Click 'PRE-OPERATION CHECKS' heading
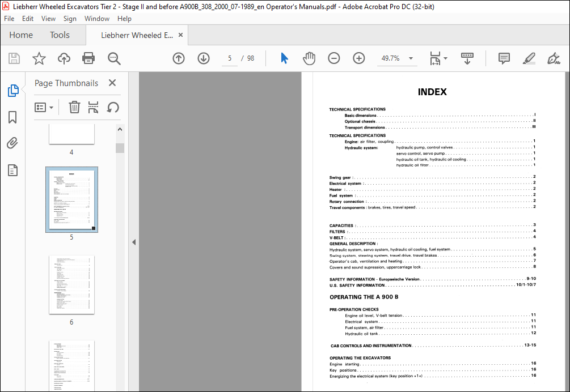Image resolution: width=570 pixels, height=392 pixels. [354, 310]
